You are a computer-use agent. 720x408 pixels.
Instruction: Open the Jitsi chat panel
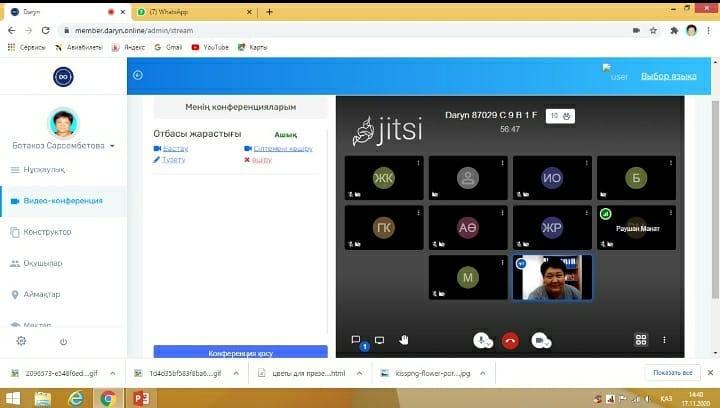coord(355,339)
